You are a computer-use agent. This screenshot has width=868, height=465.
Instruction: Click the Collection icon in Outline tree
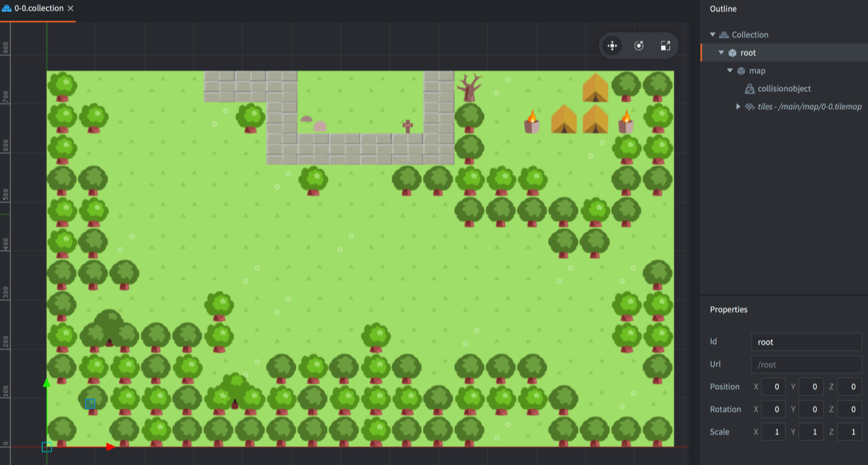[724, 35]
